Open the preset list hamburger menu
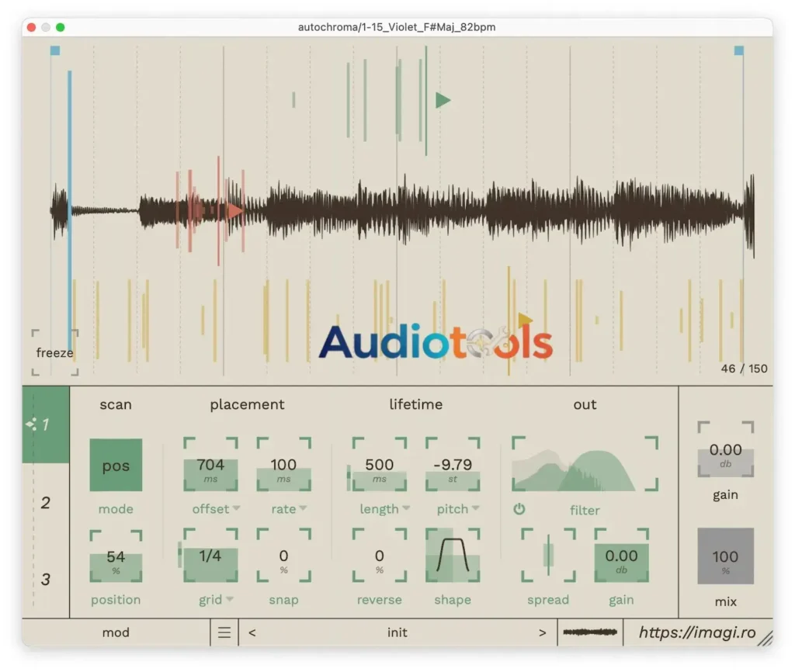Viewport: 795px width, 672px height. click(224, 632)
